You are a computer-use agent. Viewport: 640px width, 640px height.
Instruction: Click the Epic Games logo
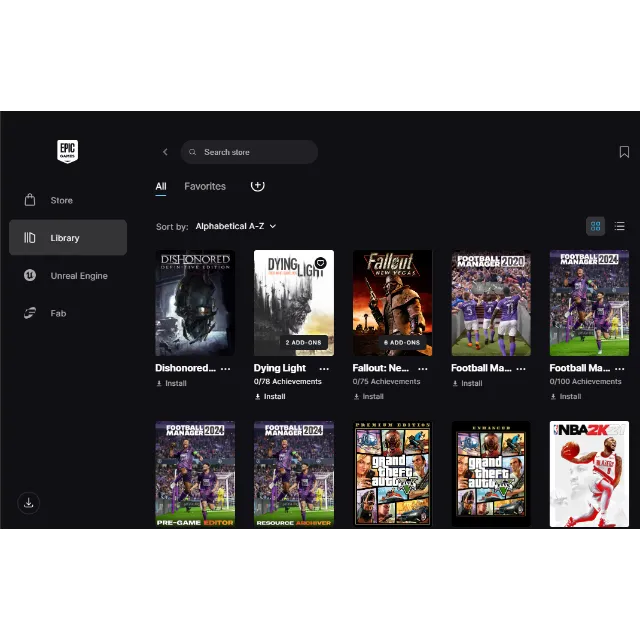pyautogui.click(x=67, y=152)
